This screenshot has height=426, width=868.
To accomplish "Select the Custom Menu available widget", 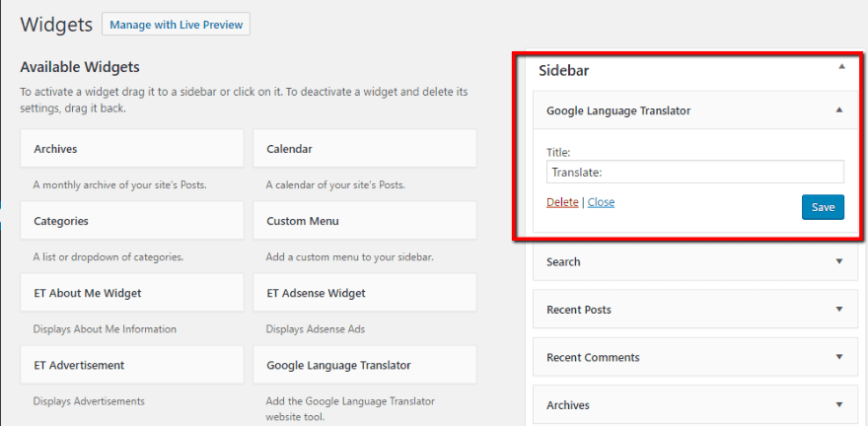I will pos(364,221).
